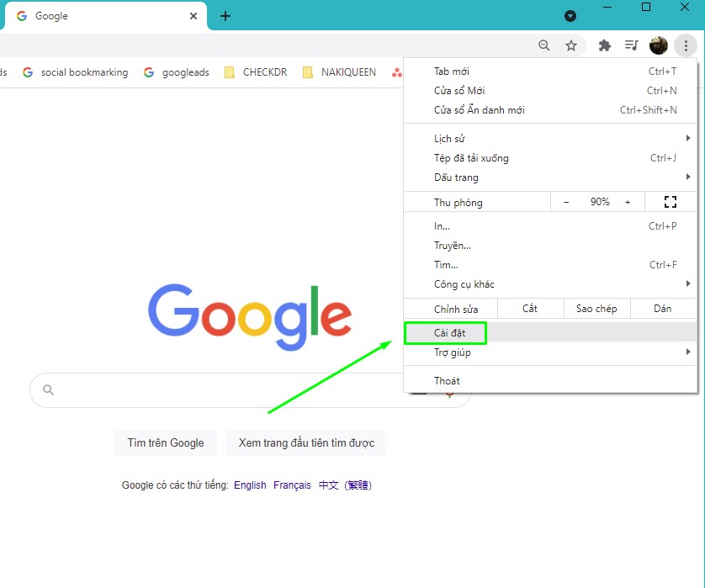The height and width of the screenshot is (588, 705).
Task: Open the CHECKDR bookmark folder
Action: [x=256, y=72]
